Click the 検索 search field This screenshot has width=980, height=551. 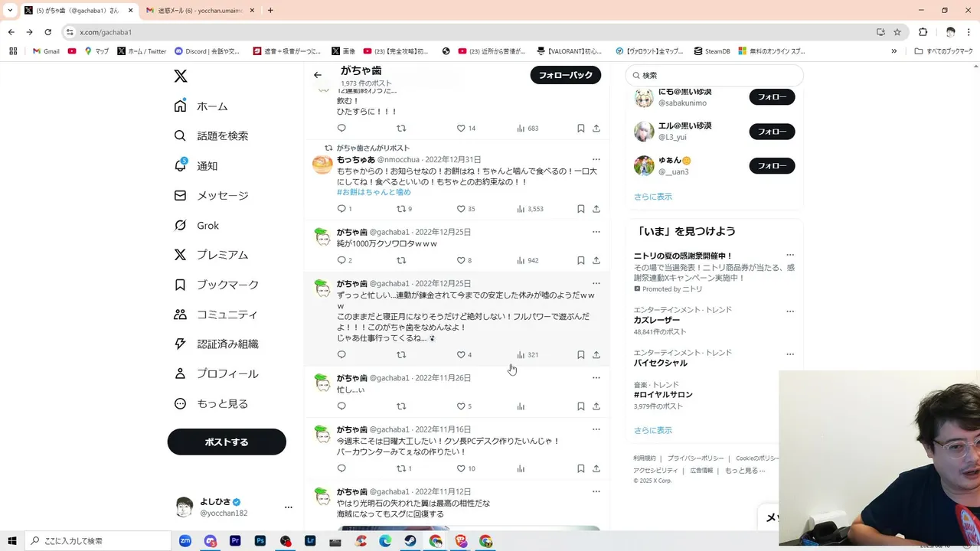coord(714,75)
